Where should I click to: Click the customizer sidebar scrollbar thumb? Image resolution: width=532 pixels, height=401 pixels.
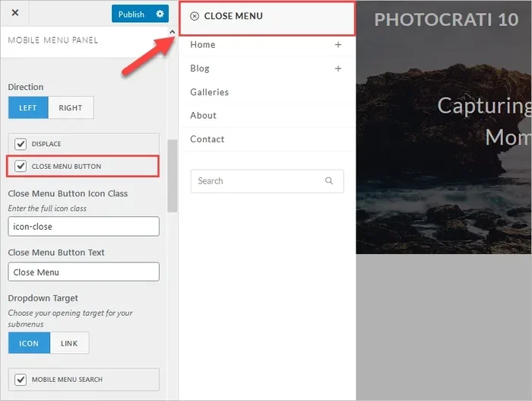point(173,176)
